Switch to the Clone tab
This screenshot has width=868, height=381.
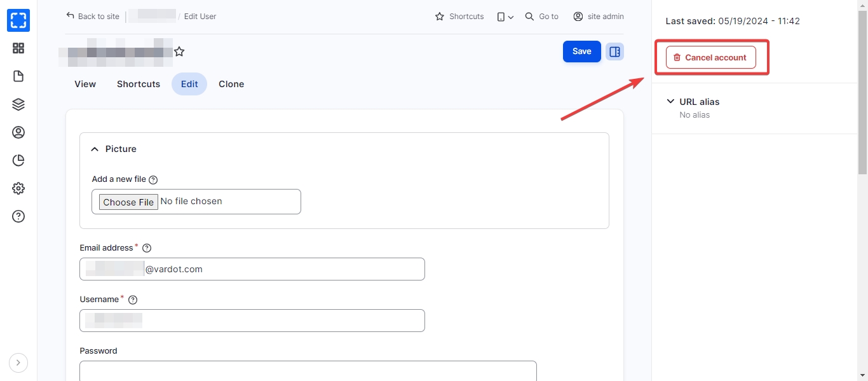pos(231,84)
